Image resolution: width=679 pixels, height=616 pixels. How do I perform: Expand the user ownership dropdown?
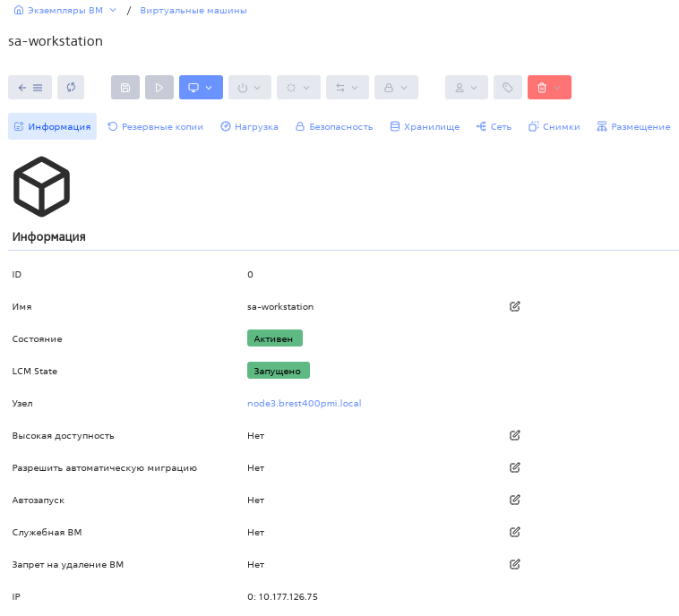(466, 88)
